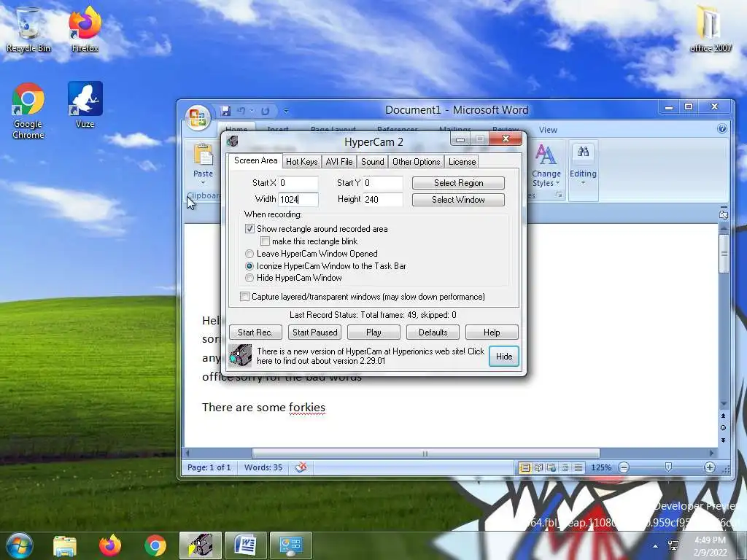Click the zoom slider handle in Word
Viewport: 747px width, 560px height.
point(668,467)
